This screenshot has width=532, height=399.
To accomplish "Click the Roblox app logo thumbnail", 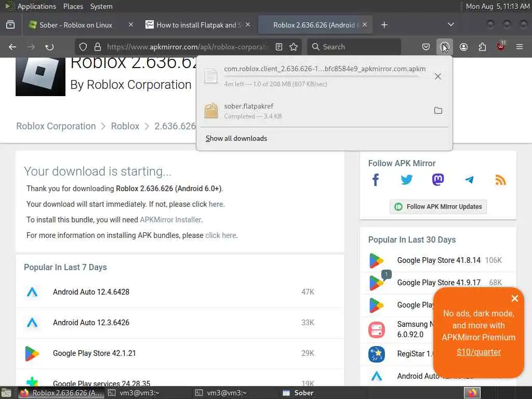I will pyautogui.click(x=41, y=77).
